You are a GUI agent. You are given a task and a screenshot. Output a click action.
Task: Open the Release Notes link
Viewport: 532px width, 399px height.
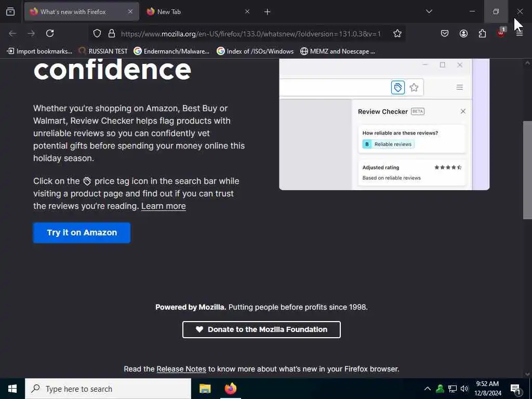coord(181,369)
